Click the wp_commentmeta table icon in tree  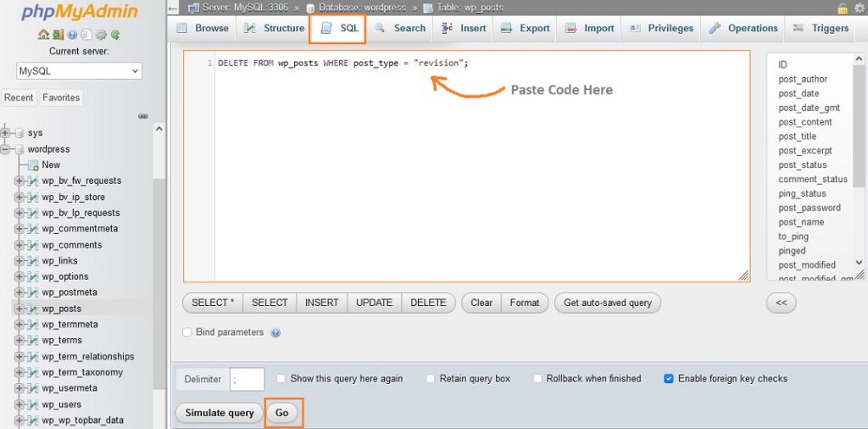33,229
